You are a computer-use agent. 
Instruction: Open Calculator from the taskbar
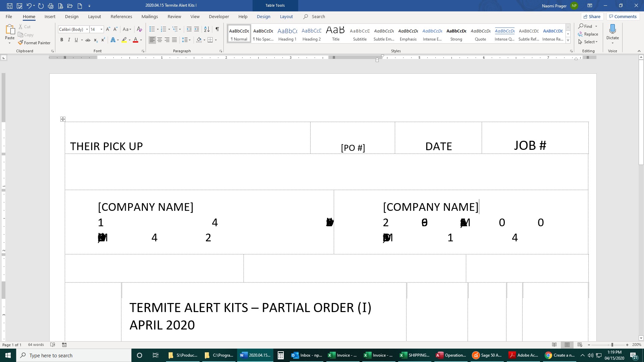[281, 355]
